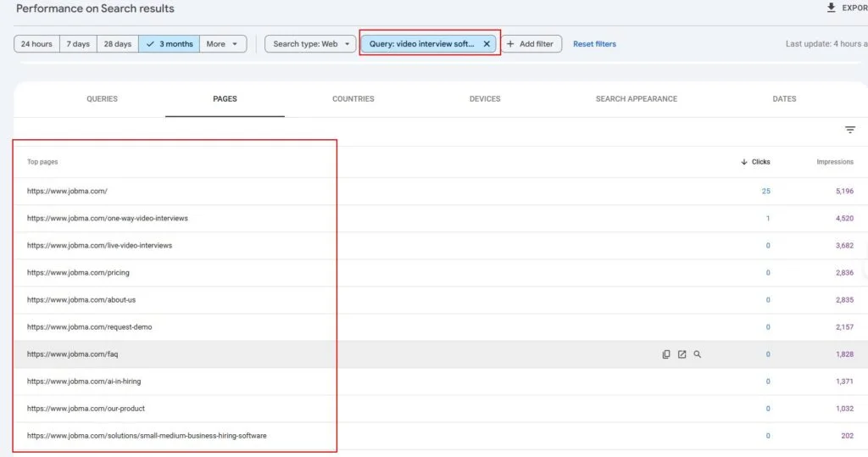Select the 3 months date range

(x=170, y=44)
